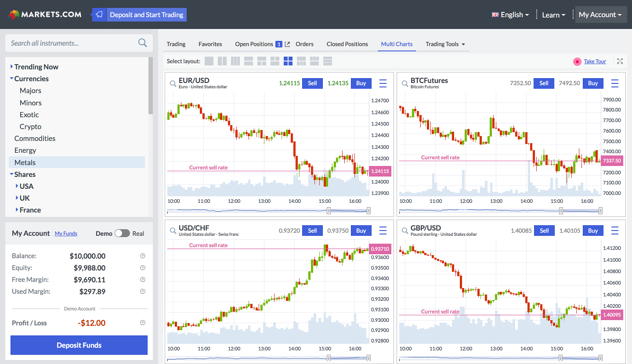This screenshot has width=632, height=364.
Task: Click the megaphone icon beside Deposit banner
Action: click(99, 15)
